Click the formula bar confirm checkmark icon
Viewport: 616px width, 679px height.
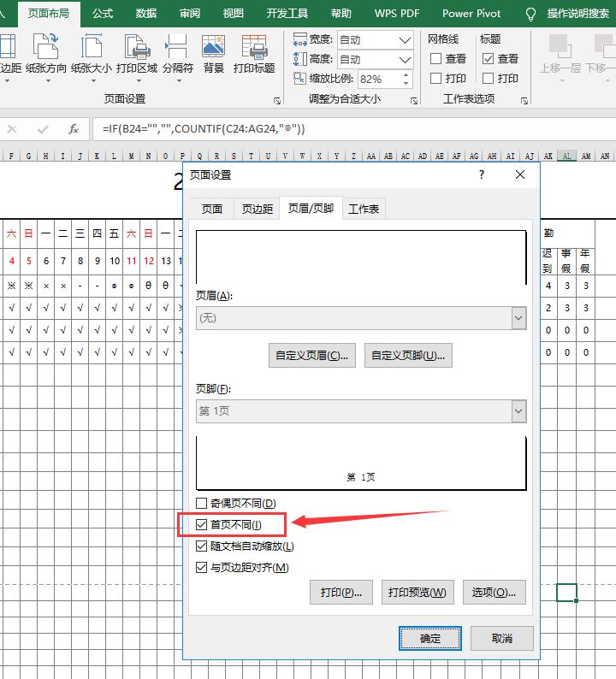point(43,129)
